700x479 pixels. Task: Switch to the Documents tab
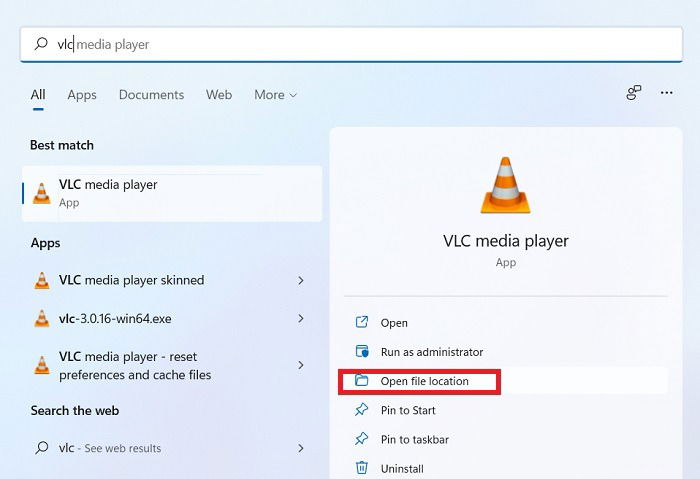(x=151, y=95)
